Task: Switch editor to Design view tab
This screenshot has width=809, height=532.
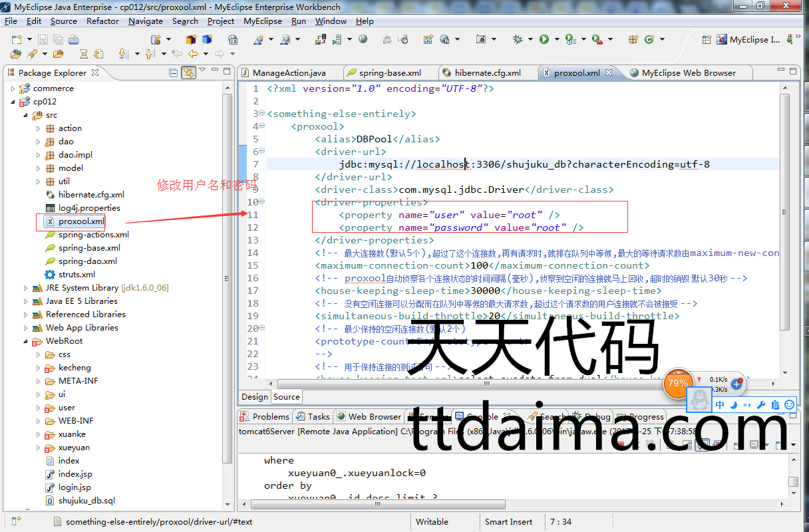Action: tap(255, 397)
